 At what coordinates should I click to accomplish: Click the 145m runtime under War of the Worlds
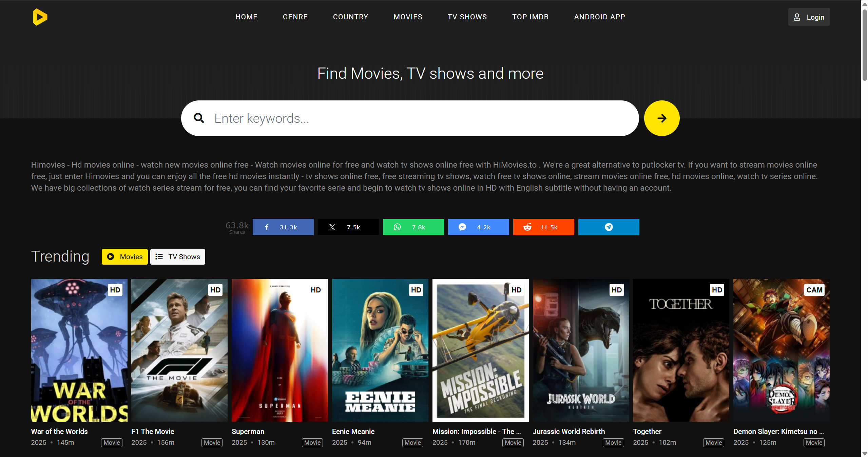tap(65, 443)
